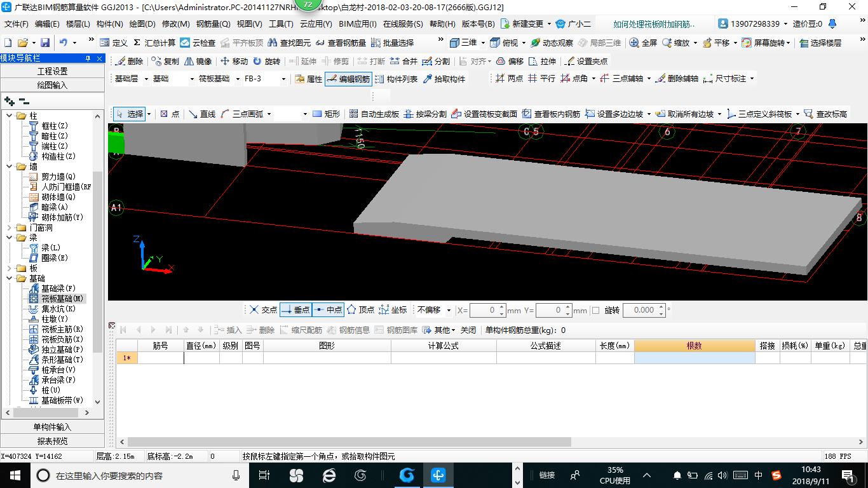Click the 工程设置 panel button
The width and height of the screenshot is (868, 488).
tap(52, 71)
